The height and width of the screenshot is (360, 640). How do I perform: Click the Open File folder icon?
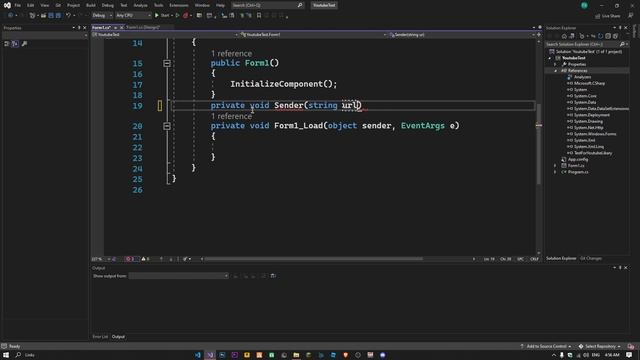click(43, 16)
